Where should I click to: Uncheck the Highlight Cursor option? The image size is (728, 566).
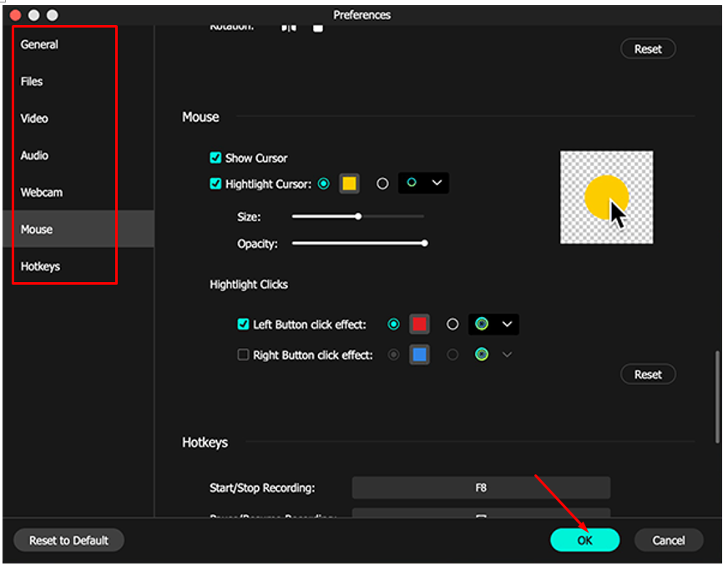coord(215,184)
